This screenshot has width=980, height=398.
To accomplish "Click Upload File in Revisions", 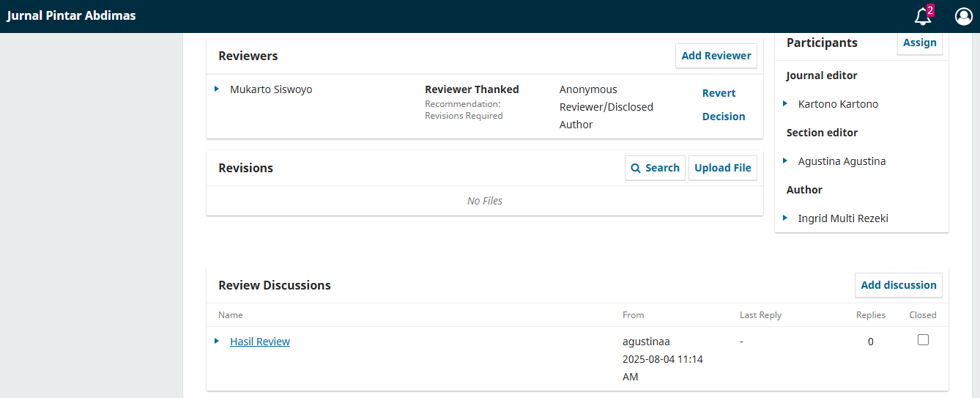I will (723, 168).
